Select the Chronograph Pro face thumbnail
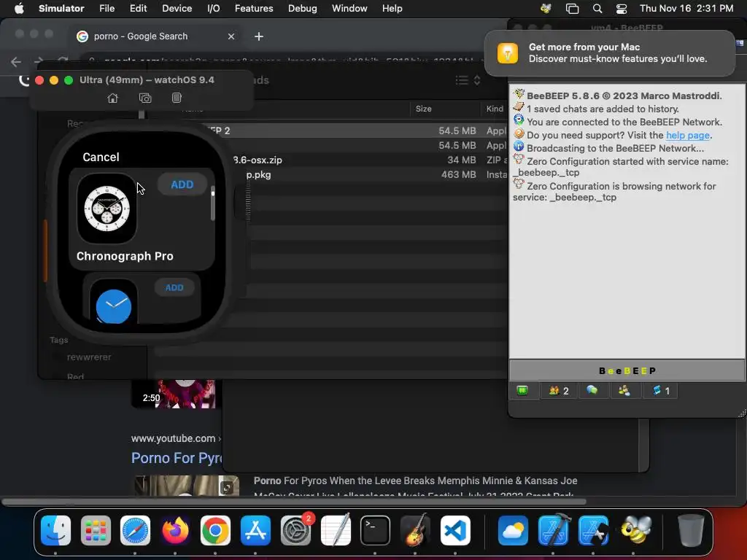Screen dimensions: 747x560 [x=107, y=209]
